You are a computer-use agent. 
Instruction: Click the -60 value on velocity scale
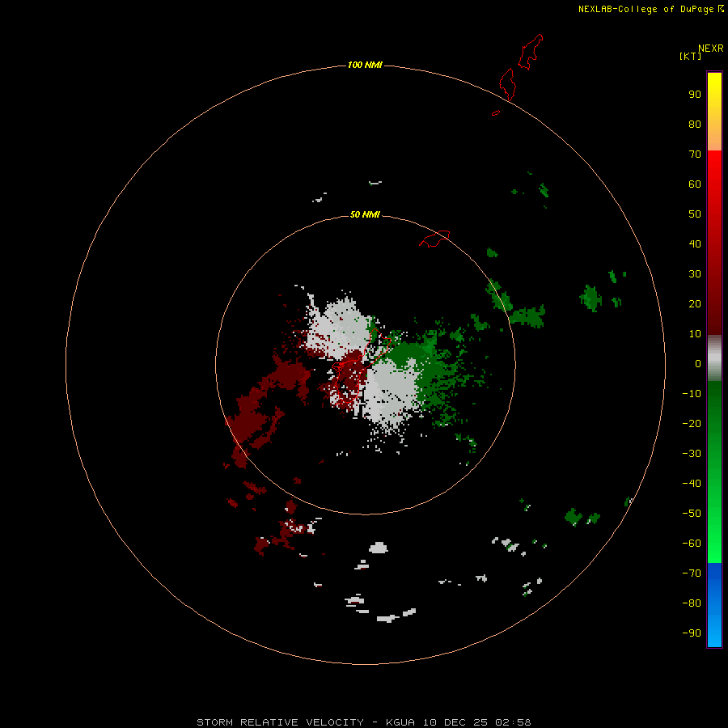(x=692, y=544)
